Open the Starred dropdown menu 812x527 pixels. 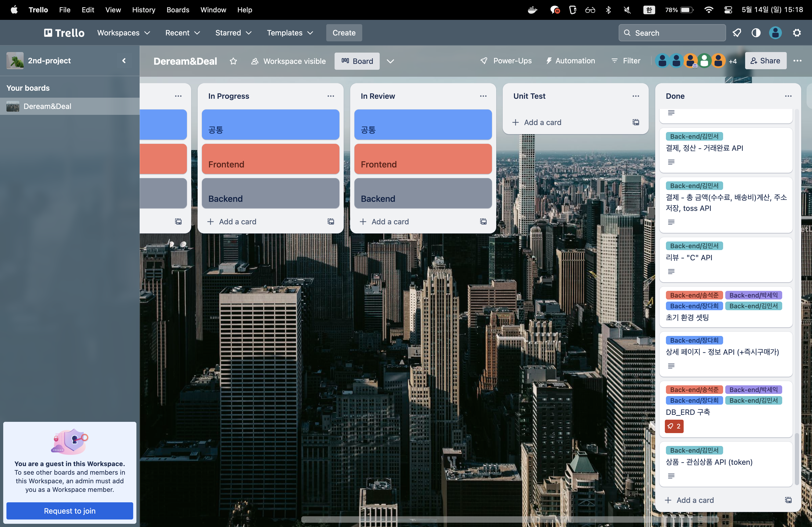coord(233,33)
